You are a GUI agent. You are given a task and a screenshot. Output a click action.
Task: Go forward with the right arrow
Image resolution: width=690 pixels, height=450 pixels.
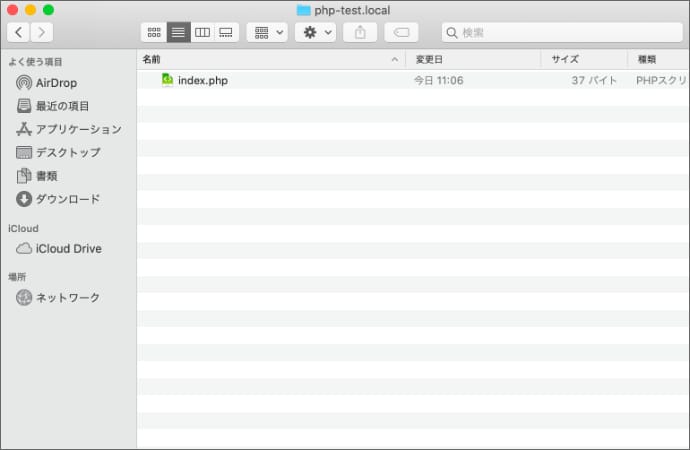(x=42, y=33)
